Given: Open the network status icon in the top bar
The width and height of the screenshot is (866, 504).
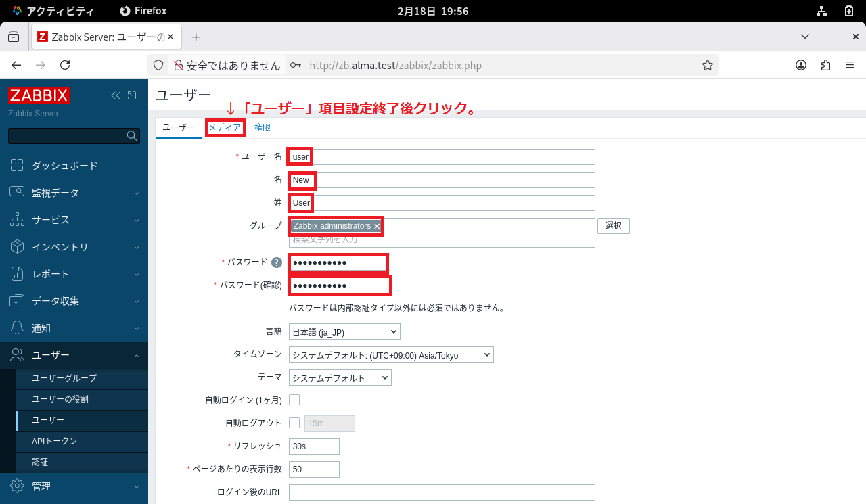Looking at the screenshot, I should tap(821, 11).
